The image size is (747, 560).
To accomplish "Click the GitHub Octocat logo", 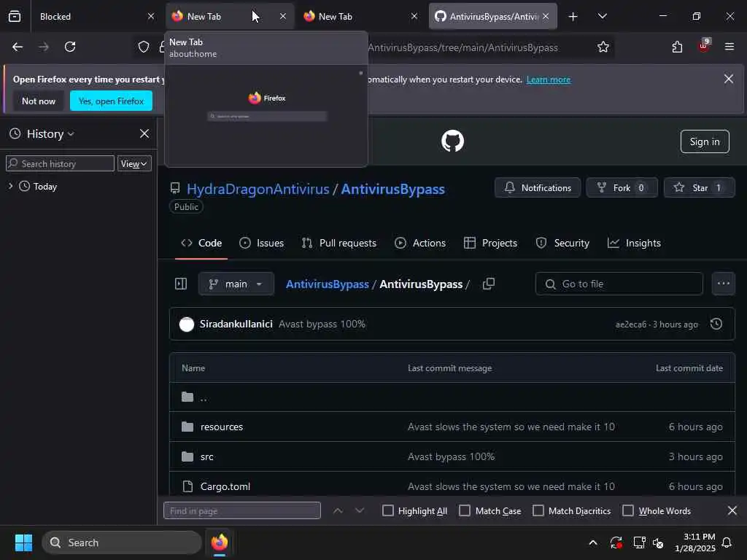I will (x=452, y=141).
